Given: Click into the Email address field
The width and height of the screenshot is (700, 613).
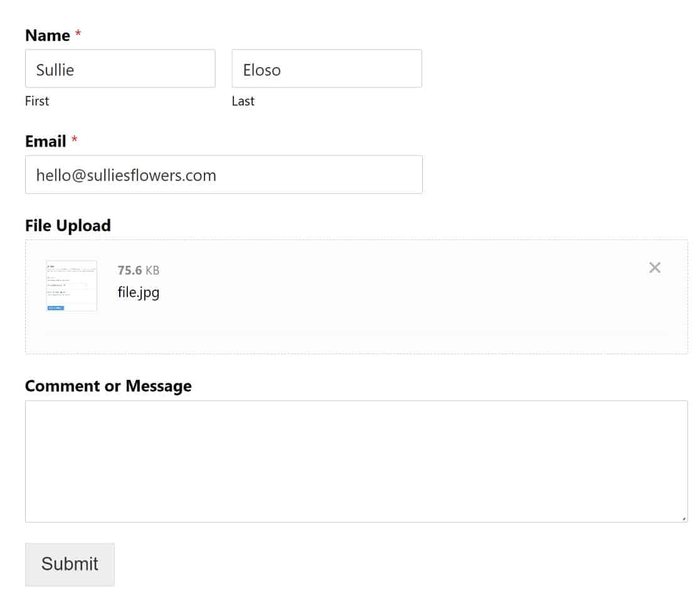Looking at the screenshot, I should point(223,175).
